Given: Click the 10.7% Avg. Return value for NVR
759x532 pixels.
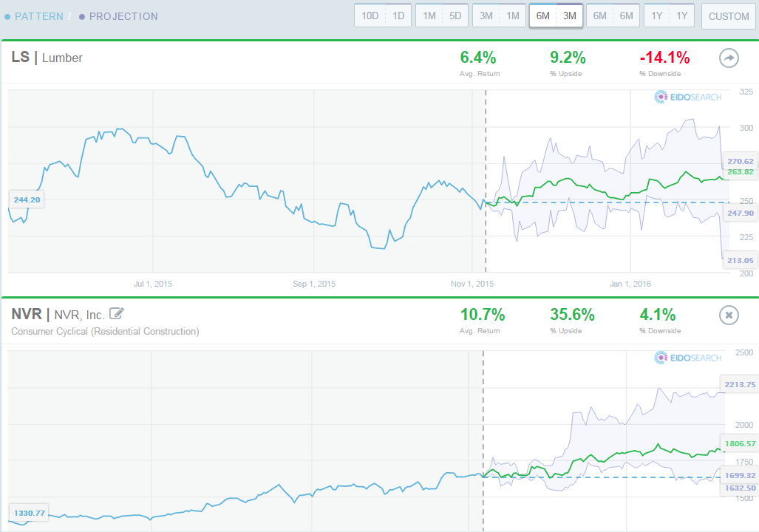Looking at the screenshot, I should point(482,315).
